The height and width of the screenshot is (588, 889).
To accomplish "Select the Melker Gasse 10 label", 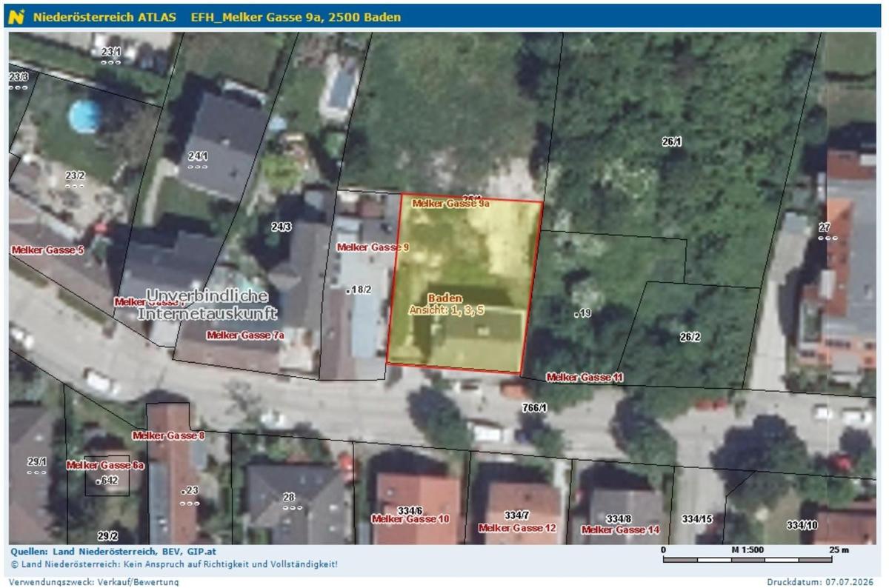I will pyautogui.click(x=410, y=519).
